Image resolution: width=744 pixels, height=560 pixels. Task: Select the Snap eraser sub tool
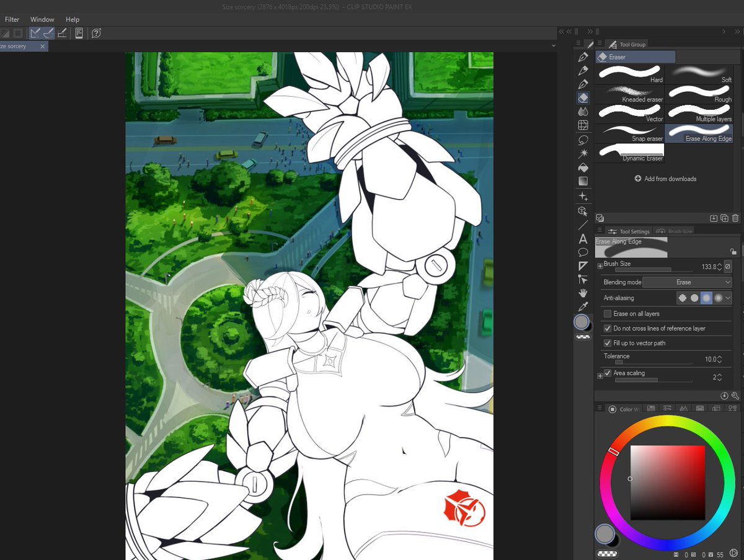[630, 134]
